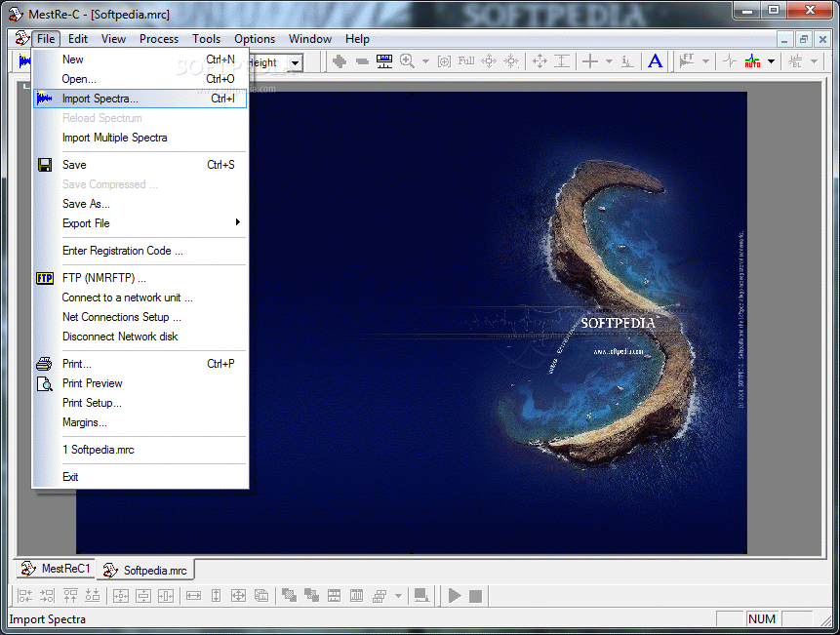Open FTP (NMRFTP) ... menu entry
The width and height of the screenshot is (840, 635).
140,278
